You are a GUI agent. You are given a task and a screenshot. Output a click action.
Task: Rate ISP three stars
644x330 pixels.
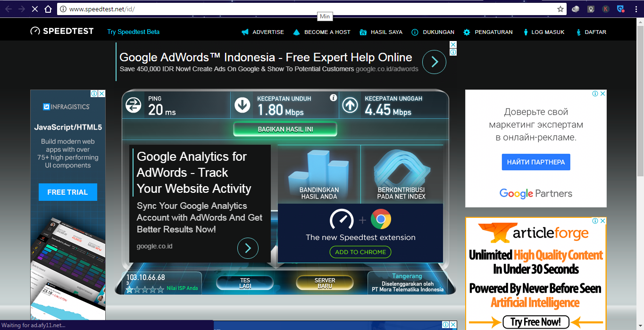(x=145, y=289)
